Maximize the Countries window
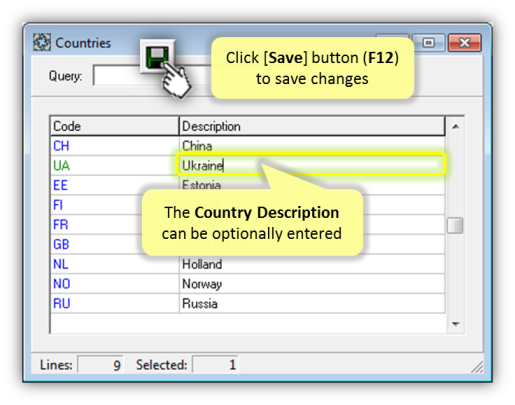 point(428,43)
